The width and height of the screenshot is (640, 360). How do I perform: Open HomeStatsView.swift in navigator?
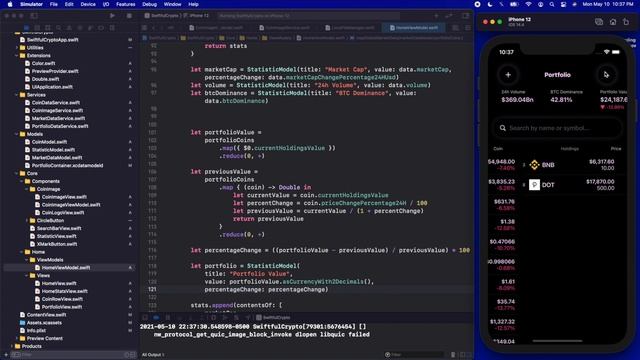click(x=64, y=291)
